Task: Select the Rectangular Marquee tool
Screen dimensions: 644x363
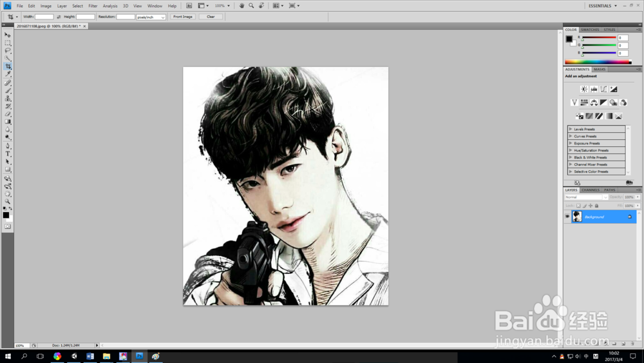Action: coord(8,43)
